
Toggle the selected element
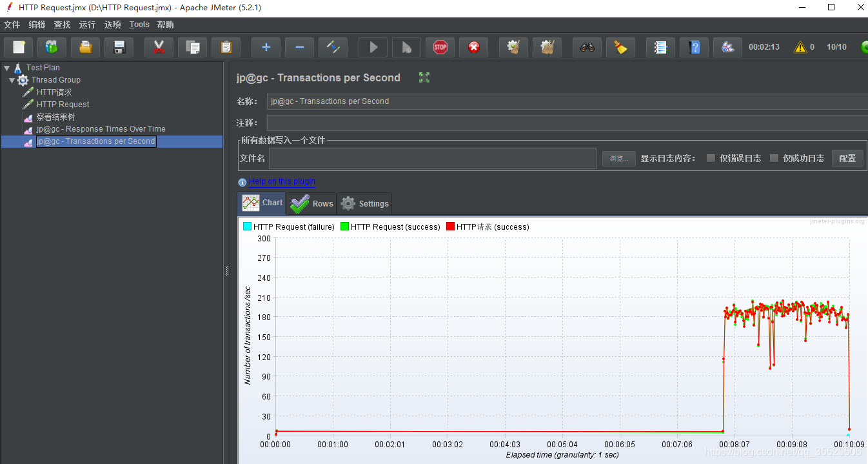(x=333, y=47)
